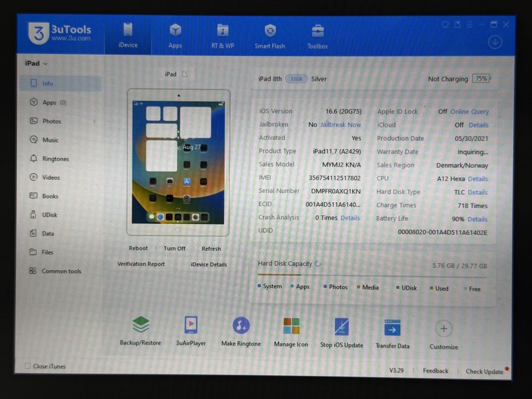Click the iPad screen preview thumbnail
Image resolution: width=532 pixels, height=399 pixels.
178,162
